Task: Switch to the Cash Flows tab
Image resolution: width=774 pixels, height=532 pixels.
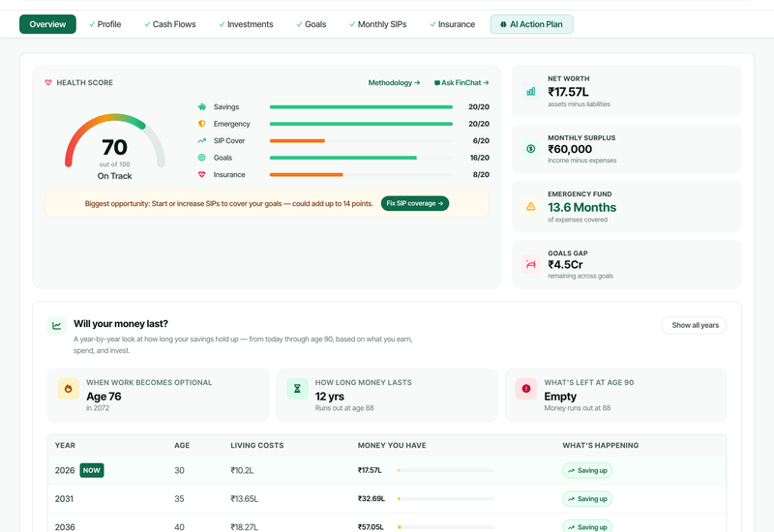Action: point(170,24)
